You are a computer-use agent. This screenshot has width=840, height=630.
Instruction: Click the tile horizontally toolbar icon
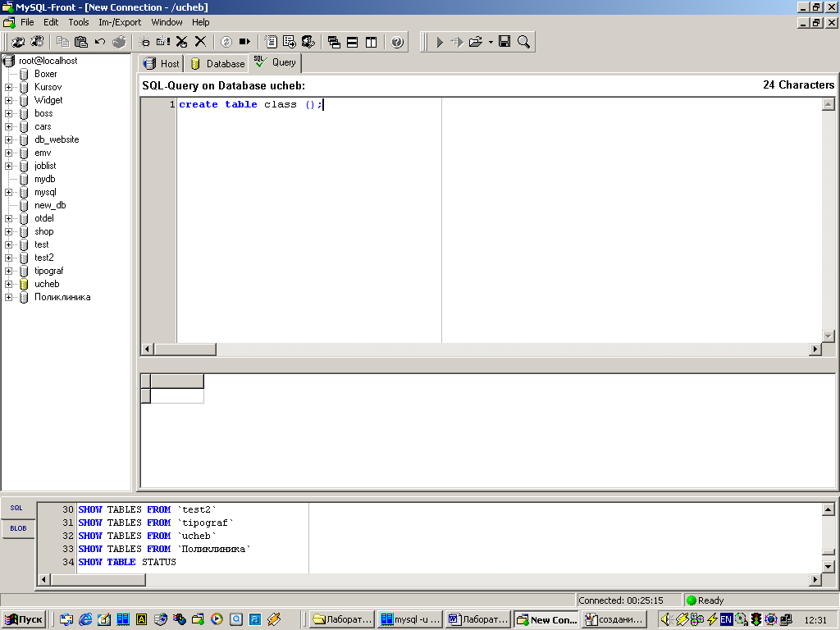click(x=353, y=42)
